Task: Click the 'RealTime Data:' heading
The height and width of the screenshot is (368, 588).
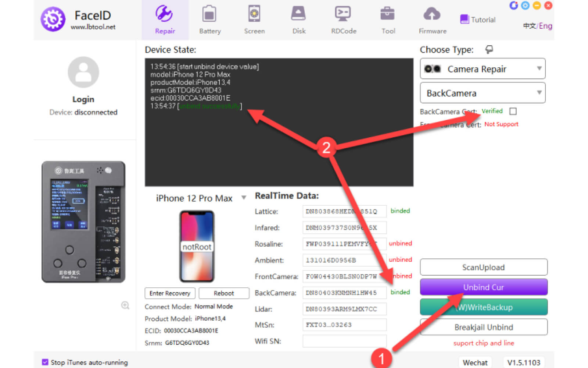Action: pos(287,196)
